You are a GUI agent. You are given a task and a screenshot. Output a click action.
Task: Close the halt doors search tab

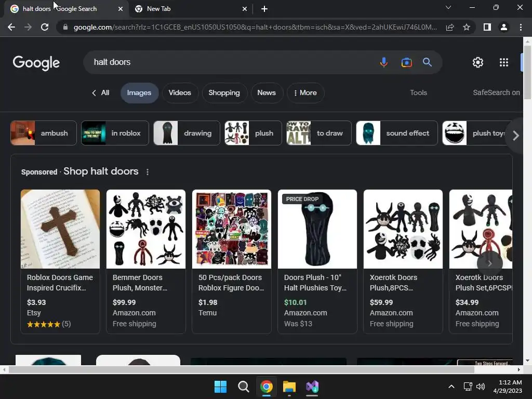121,9
